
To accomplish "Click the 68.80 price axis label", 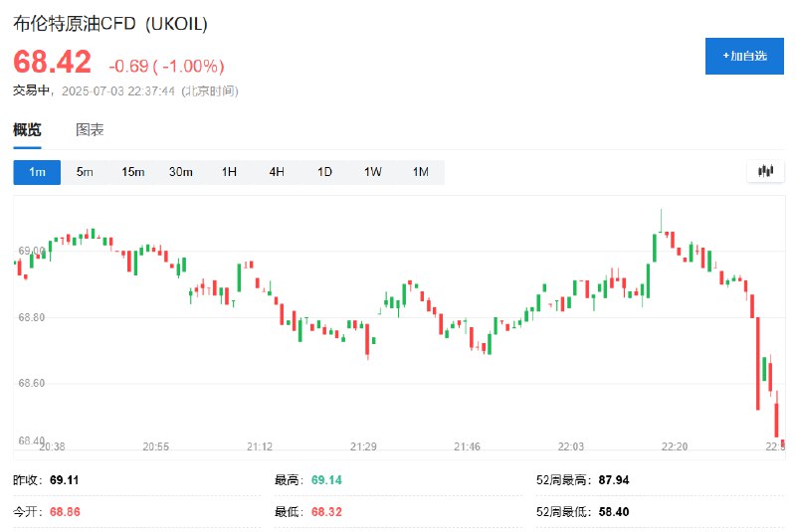I will click(32, 317).
